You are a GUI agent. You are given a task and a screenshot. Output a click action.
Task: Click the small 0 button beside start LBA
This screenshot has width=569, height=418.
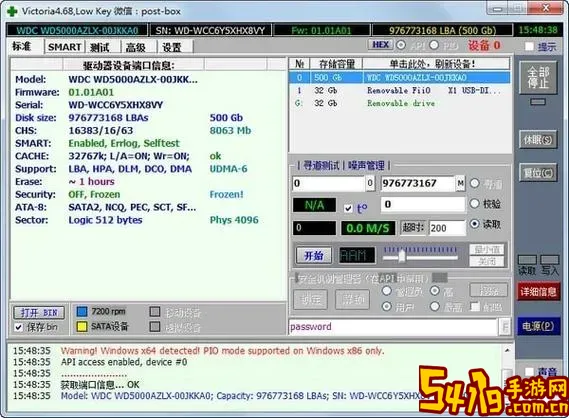[370, 183]
